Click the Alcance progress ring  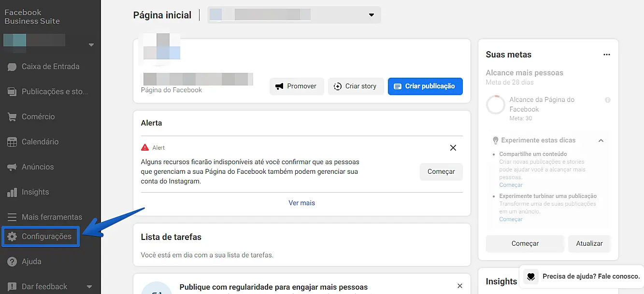coord(495,105)
